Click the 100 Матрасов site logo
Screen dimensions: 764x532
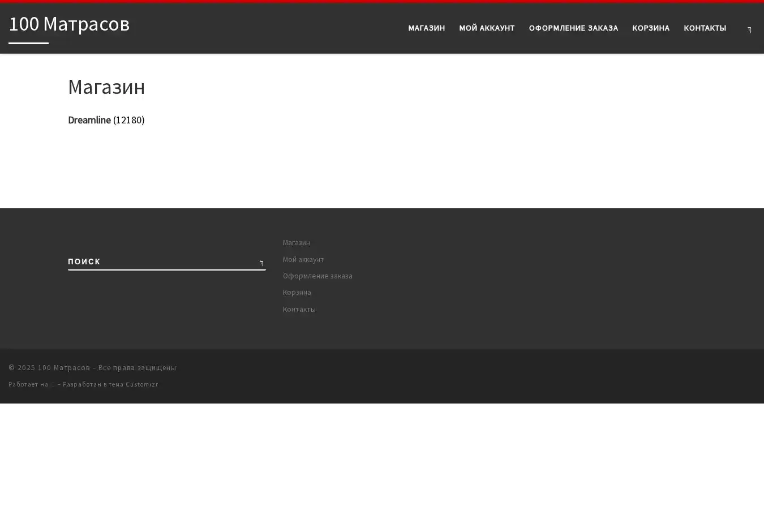pyautogui.click(x=69, y=24)
